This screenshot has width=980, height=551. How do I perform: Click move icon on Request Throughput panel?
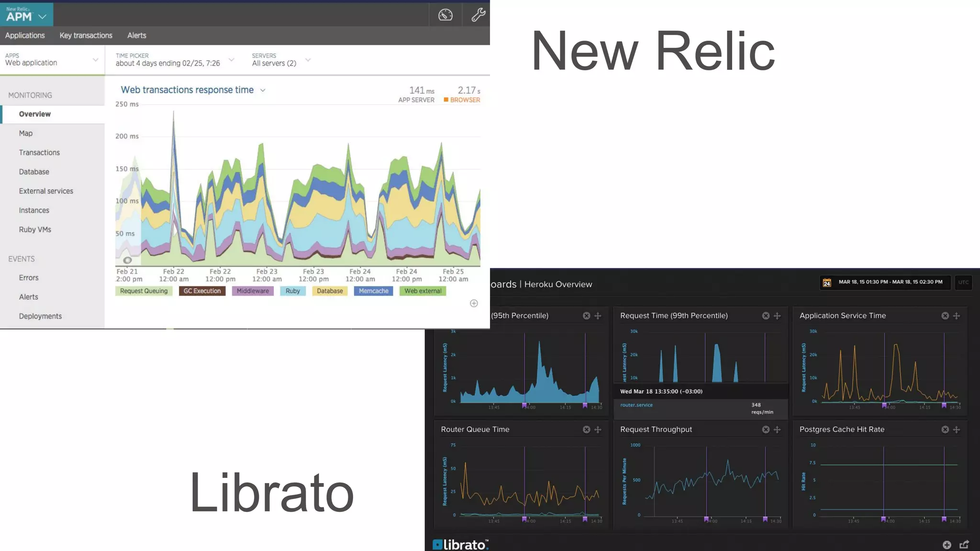click(x=777, y=430)
